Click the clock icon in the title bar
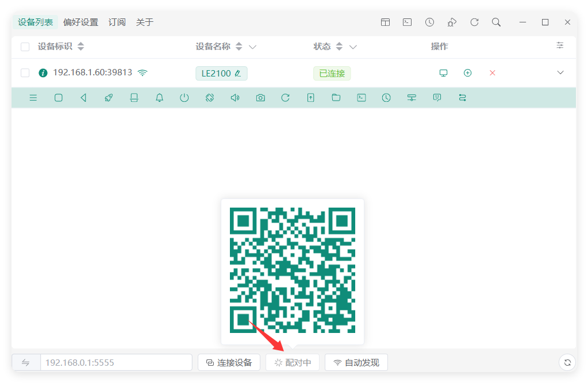 [429, 22]
